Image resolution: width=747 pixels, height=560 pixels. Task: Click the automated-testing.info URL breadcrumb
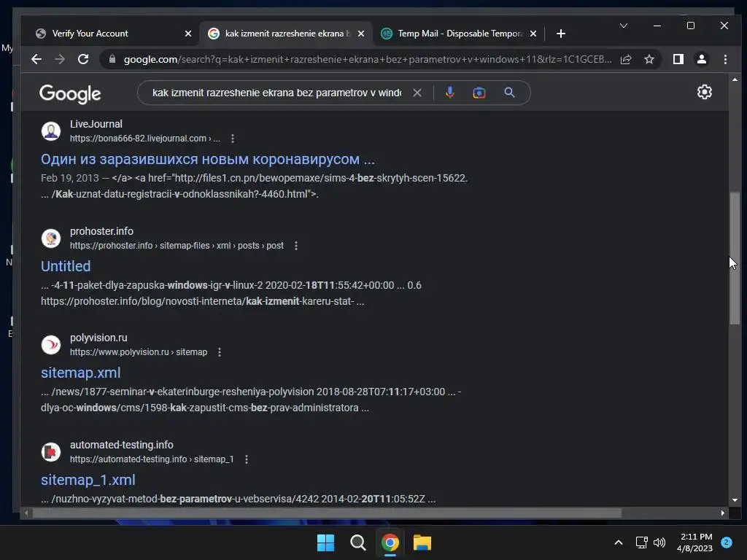coord(152,459)
